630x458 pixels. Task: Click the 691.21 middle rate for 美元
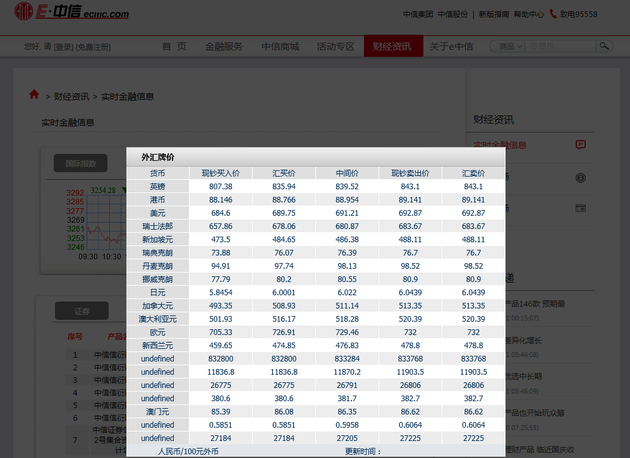tap(347, 213)
